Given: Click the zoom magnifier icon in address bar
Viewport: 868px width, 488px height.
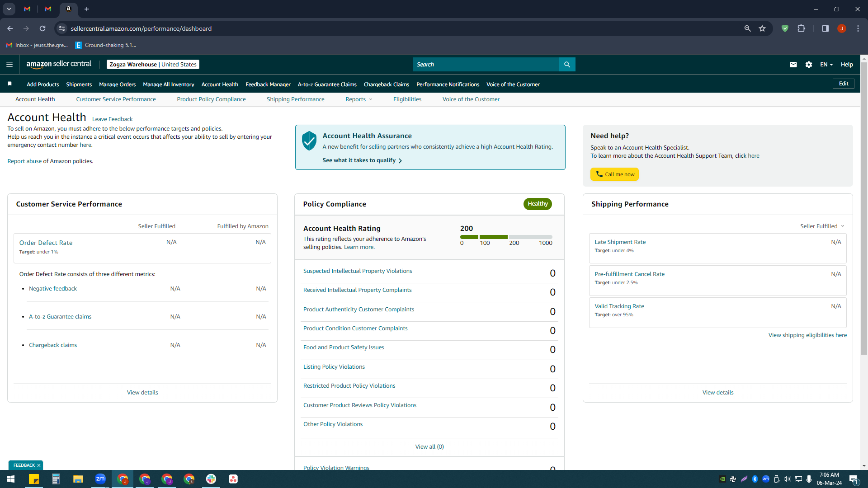Looking at the screenshot, I should click(x=747, y=28).
